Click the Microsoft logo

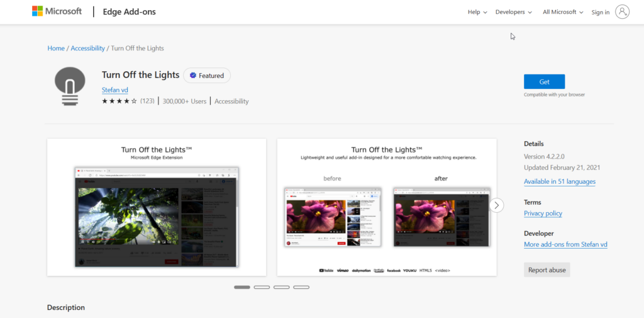57,11
